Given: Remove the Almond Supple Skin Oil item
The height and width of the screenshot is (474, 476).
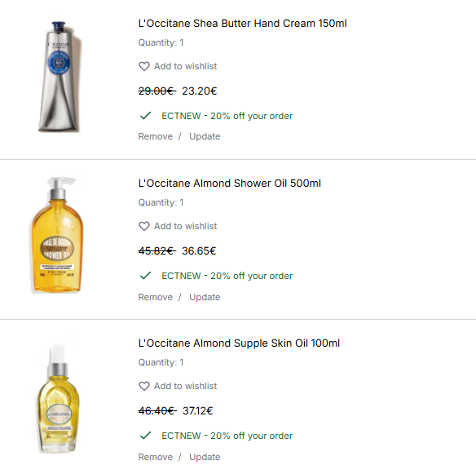Looking at the screenshot, I should tap(156, 457).
